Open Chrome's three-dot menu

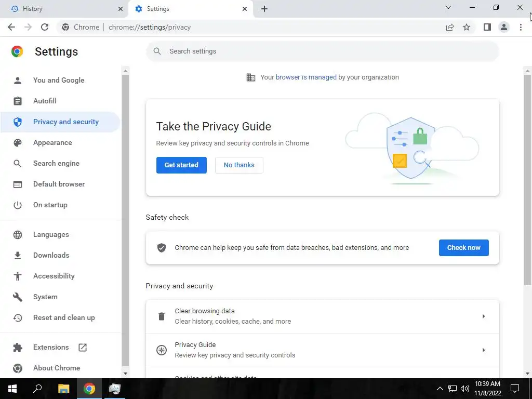click(x=521, y=27)
